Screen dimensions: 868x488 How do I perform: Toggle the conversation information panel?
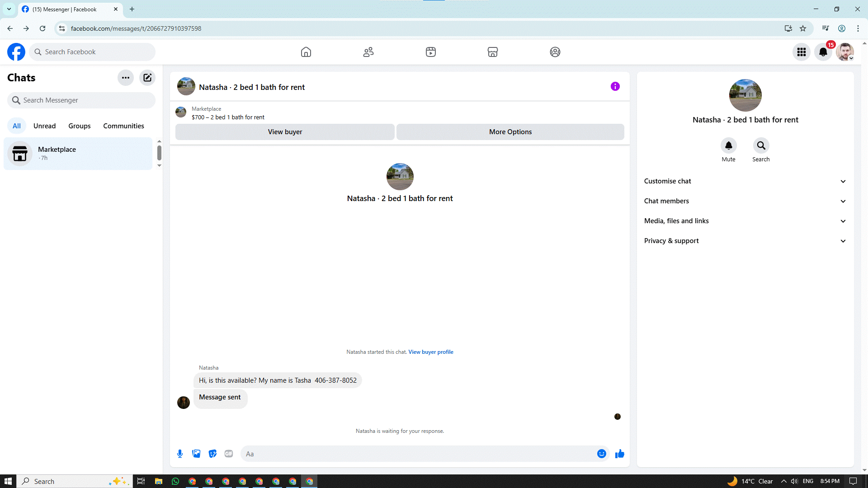[615, 86]
